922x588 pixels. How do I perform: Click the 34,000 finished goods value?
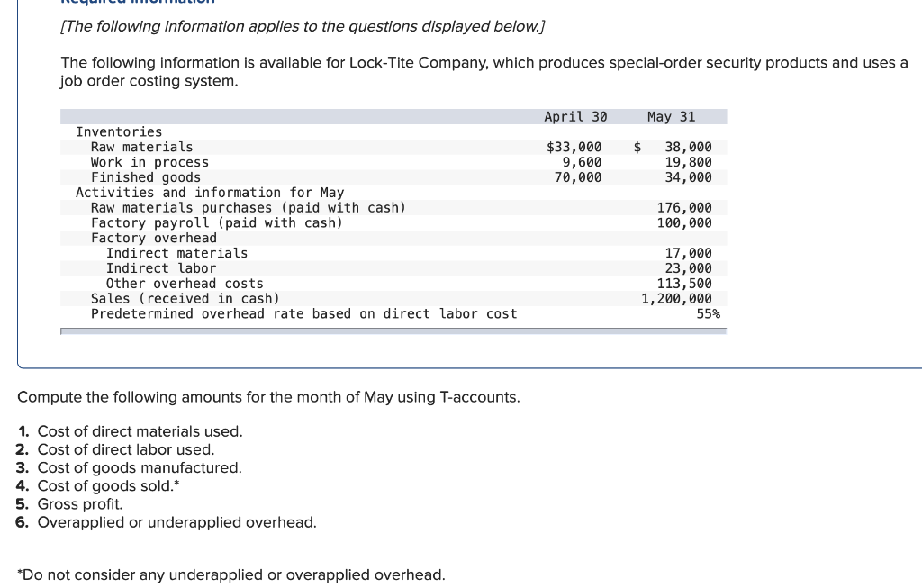[x=688, y=177]
